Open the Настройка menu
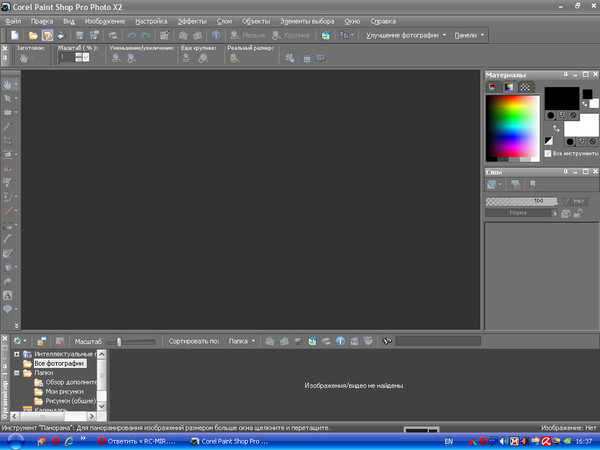This screenshot has height=450, width=600. 151,21
